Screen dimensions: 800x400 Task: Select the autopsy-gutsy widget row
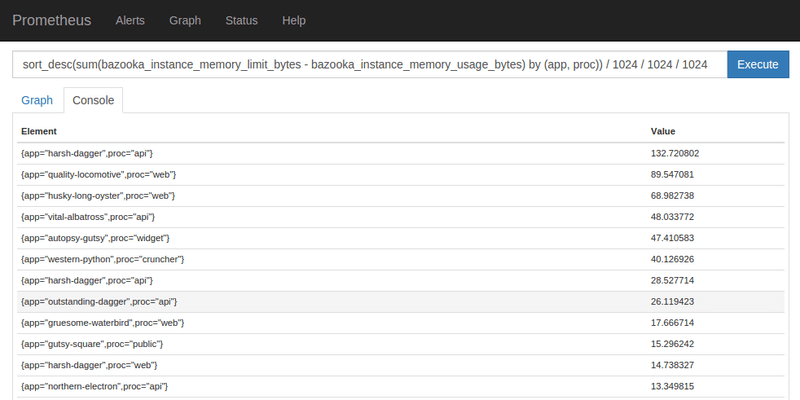[401, 238]
